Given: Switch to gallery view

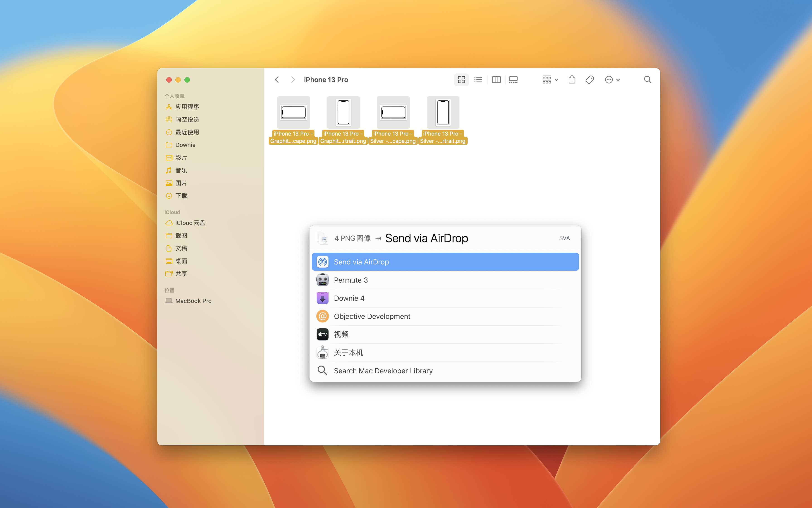Looking at the screenshot, I should [x=513, y=80].
